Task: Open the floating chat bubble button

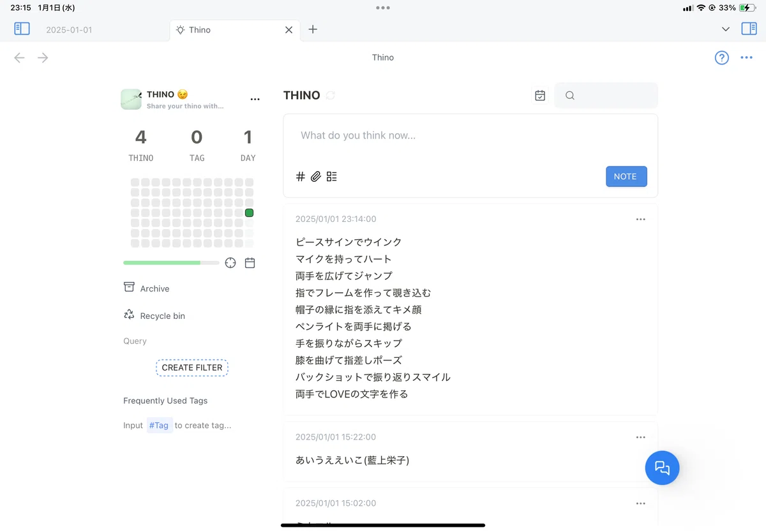Action: click(662, 468)
